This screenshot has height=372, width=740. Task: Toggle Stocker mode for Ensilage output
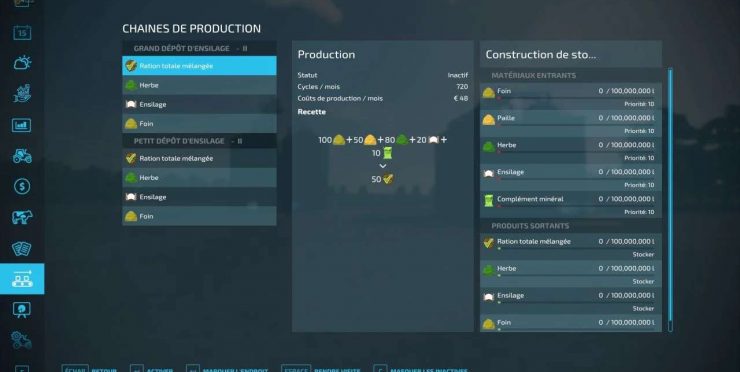pyautogui.click(x=643, y=308)
